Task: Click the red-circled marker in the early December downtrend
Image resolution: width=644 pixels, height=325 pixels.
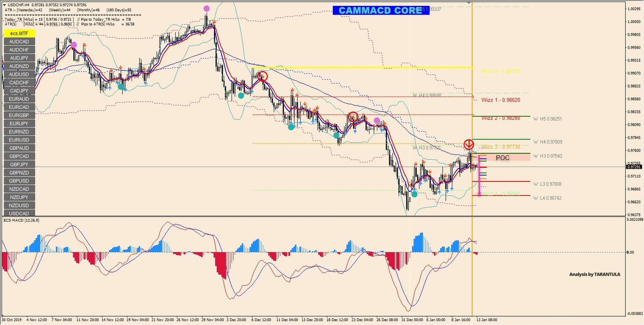Action: (x=263, y=76)
